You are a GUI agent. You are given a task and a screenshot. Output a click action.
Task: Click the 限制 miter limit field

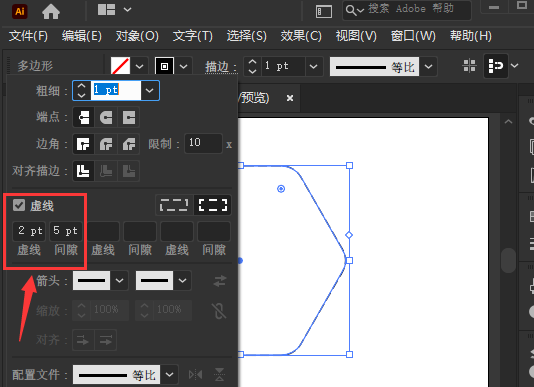coord(203,143)
